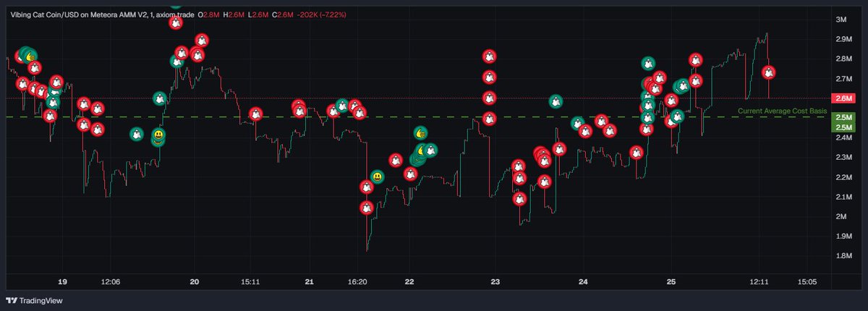
Task: Click the Vibing Cat Coin/USD chart title
Action: (x=103, y=14)
